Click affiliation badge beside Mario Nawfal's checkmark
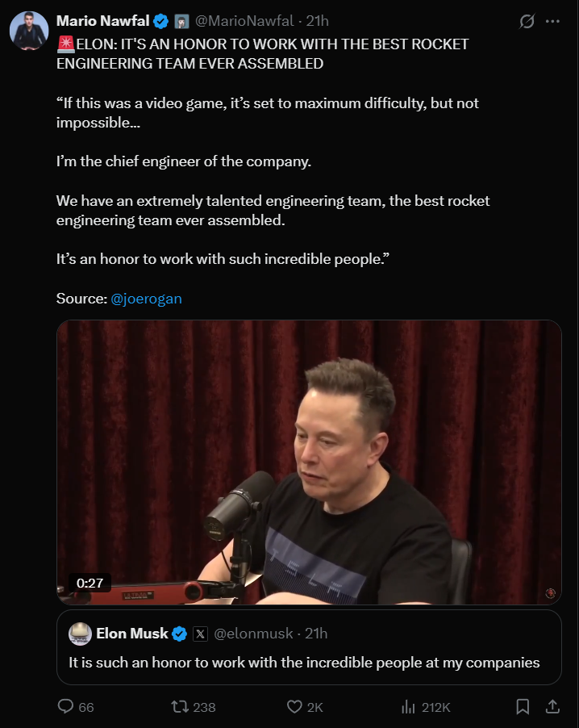The width and height of the screenshot is (579, 728). (181, 22)
